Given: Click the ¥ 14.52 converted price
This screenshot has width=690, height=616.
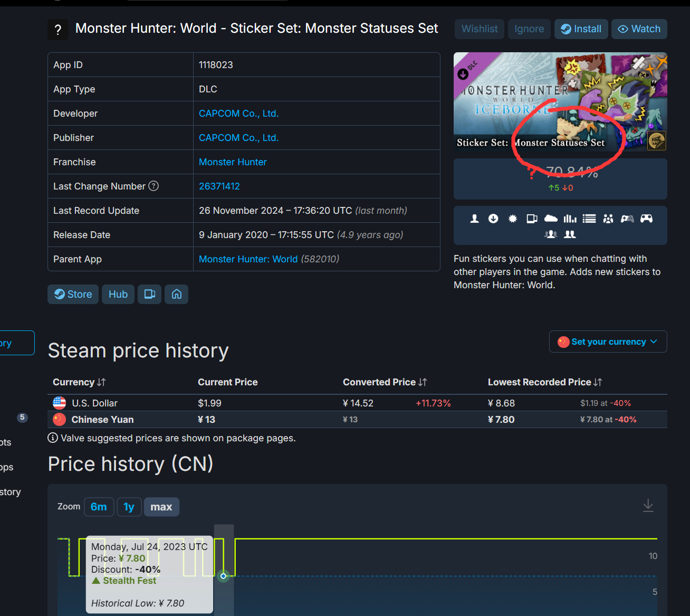Looking at the screenshot, I should tap(358, 403).
